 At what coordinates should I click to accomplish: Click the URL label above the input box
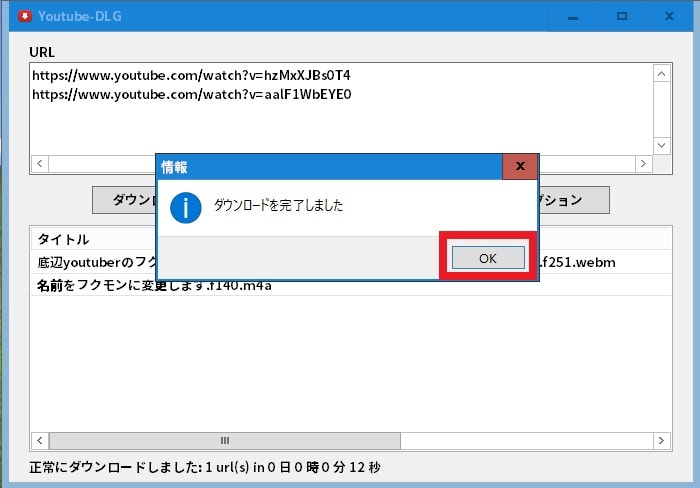tap(42, 52)
